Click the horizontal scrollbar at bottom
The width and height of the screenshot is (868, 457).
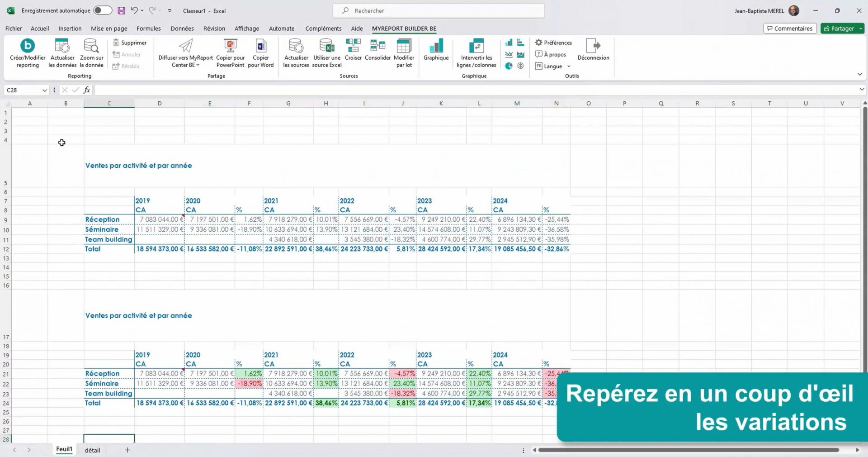click(x=688, y=450)
